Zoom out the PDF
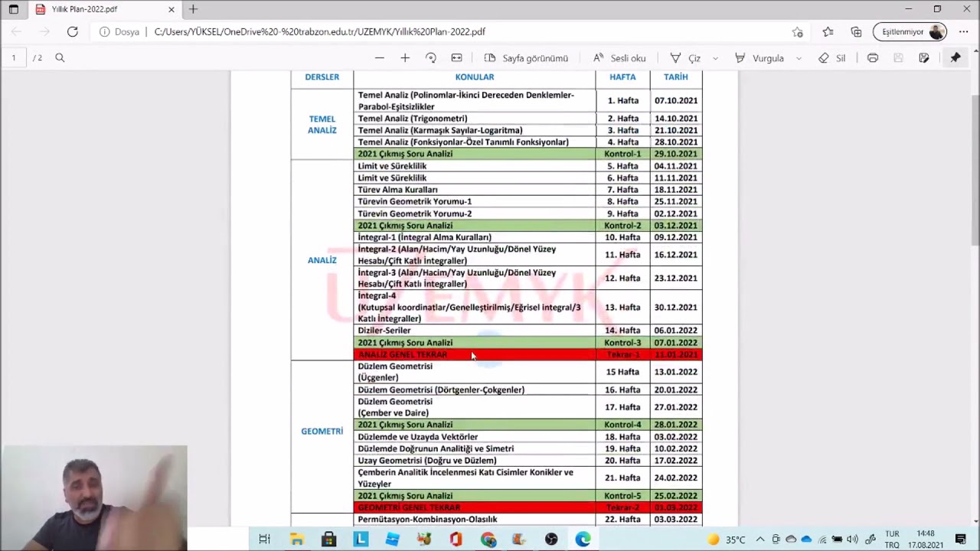Viewport: 980px width, 551px height. [x=379, y=58]
